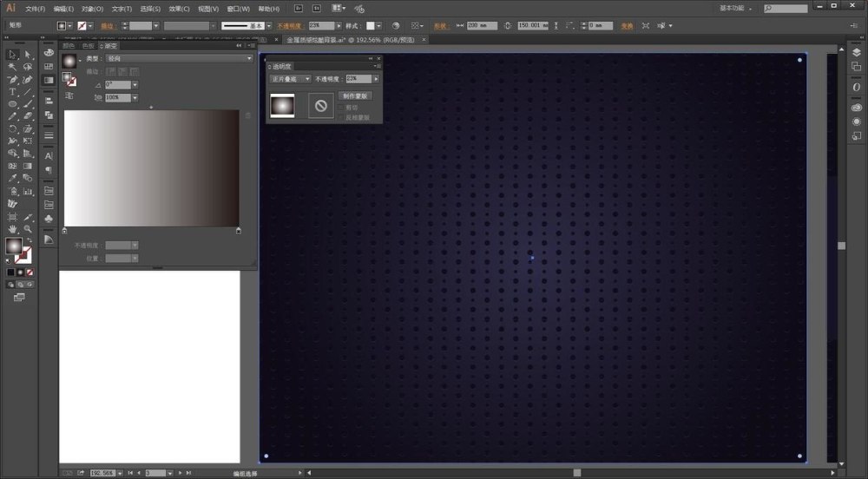Screen dimensions: 868x479
Task: Select the Type tool
Action: 13,91
